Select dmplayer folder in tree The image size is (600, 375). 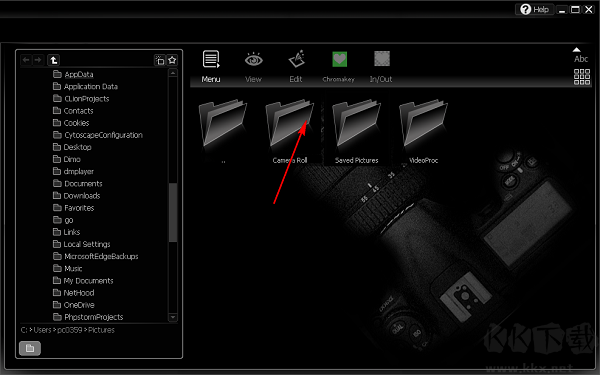pyautogui.click(x=73, y=171)
